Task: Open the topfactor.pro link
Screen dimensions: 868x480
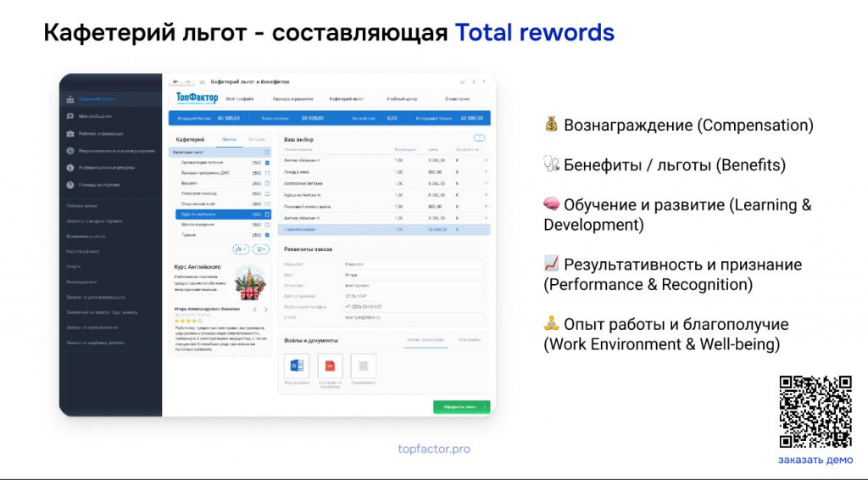Action: [434, 449]
